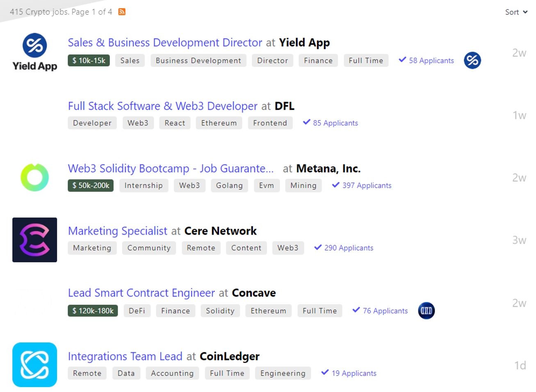The height and width of the screenshot is (392, 536).
Task: Click the Cere Network company name
Action: (x=221, y=231)
